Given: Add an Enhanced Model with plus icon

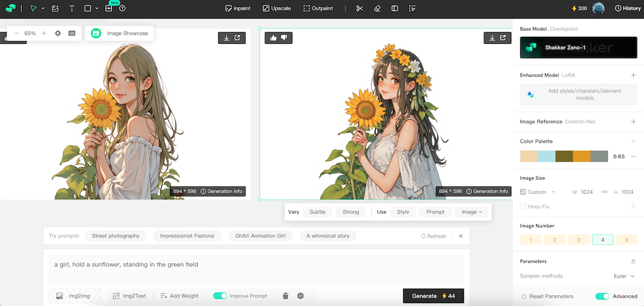Looking at the screenshot, I should pos(633,75).
